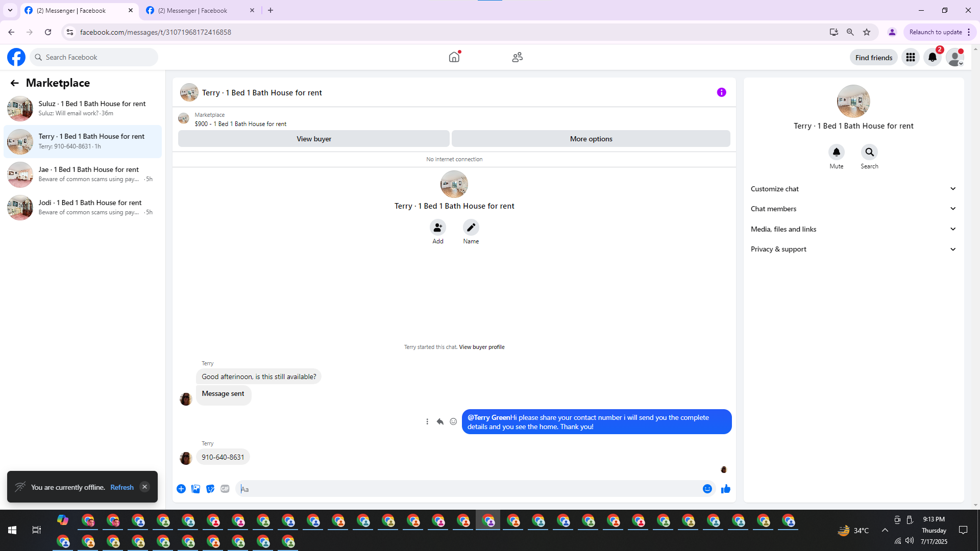Send a thumbs-up like
Image resolution: width=980 pixels, height=551 pixels.
coord(726,489)
